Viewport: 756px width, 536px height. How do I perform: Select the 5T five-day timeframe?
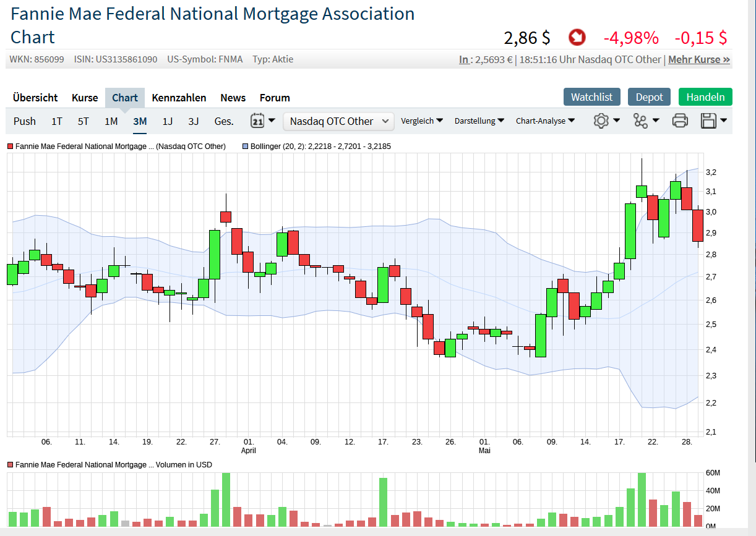[84, 121]
